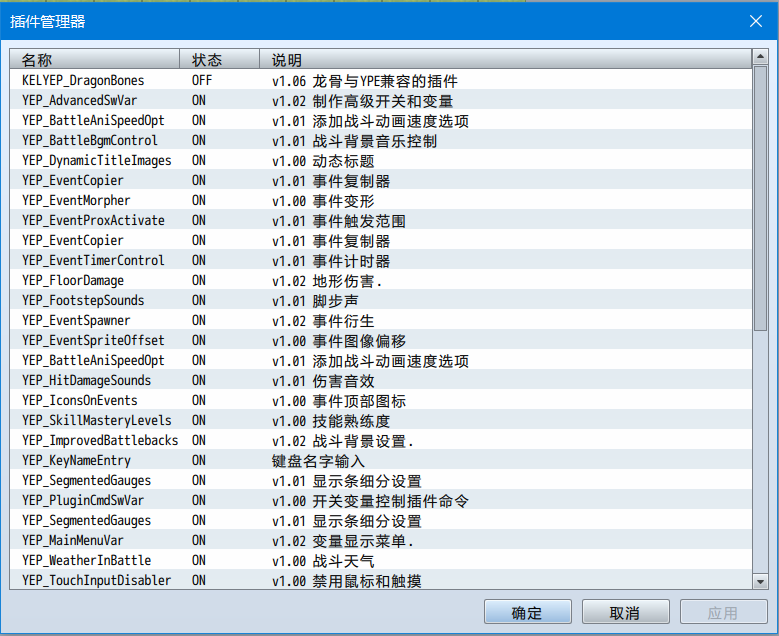Click the 取消 button
779x636 pixels.
tap(625, 612)
